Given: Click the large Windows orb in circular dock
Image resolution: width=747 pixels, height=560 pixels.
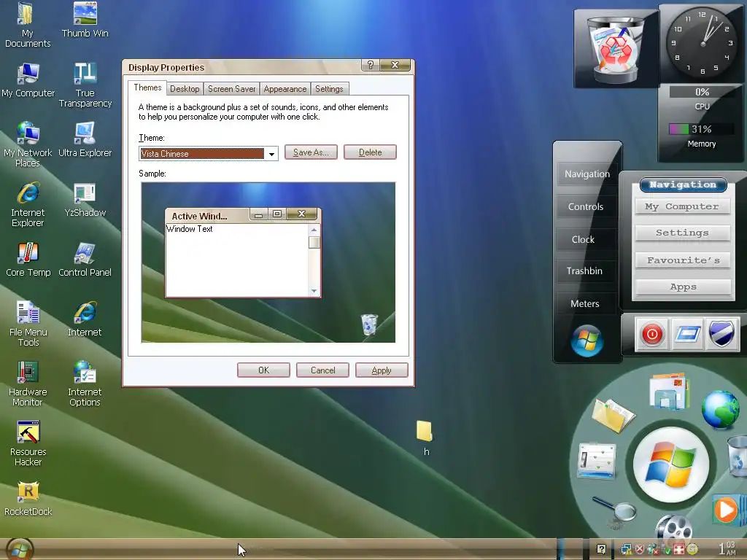Looking at the screenshot, I should pos(671,464).
